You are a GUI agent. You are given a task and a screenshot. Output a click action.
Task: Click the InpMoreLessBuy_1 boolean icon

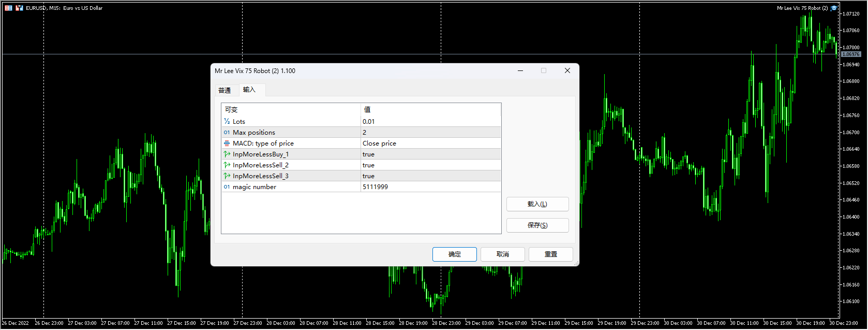coord(227,154)
